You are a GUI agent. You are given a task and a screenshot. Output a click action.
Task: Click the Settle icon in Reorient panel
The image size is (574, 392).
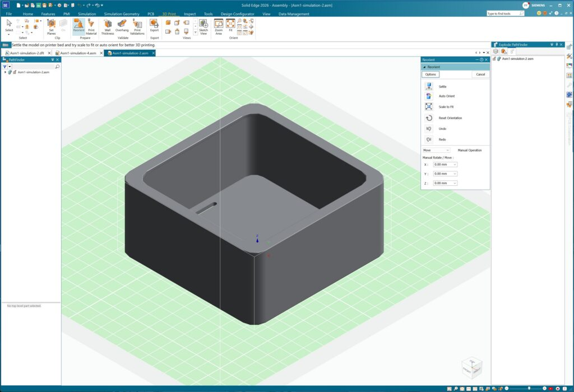429,86
